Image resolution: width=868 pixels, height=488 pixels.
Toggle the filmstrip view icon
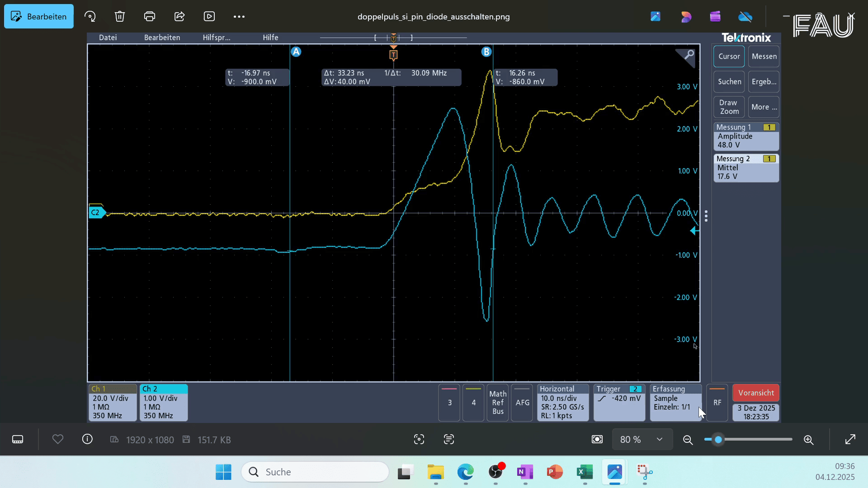(x=18, y=439)
